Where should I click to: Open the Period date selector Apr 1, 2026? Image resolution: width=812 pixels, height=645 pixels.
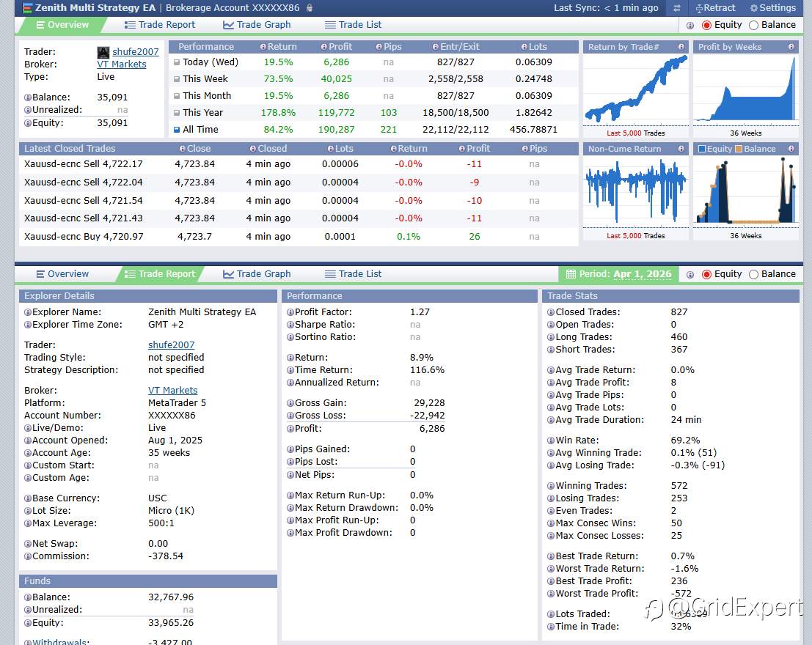[x=642, y=274]
